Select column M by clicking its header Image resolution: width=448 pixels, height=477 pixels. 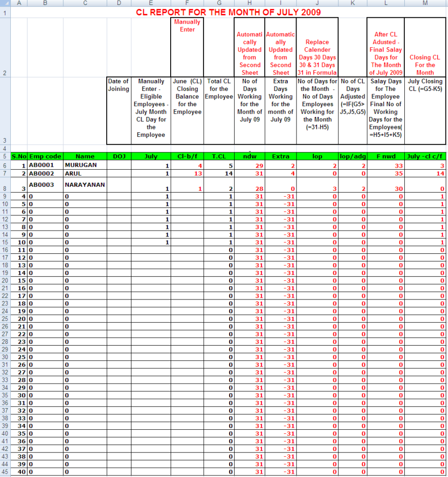(x=424, y=2)
